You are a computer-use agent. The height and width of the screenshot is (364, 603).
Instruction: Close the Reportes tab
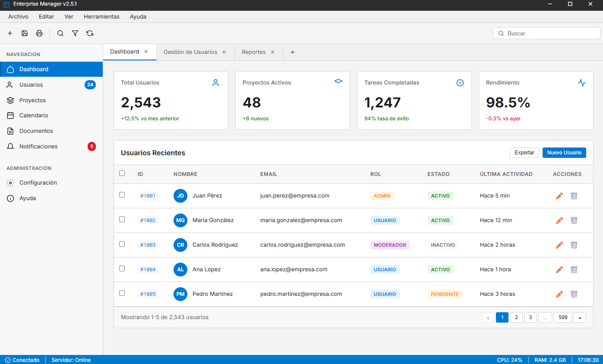[272, 52]
